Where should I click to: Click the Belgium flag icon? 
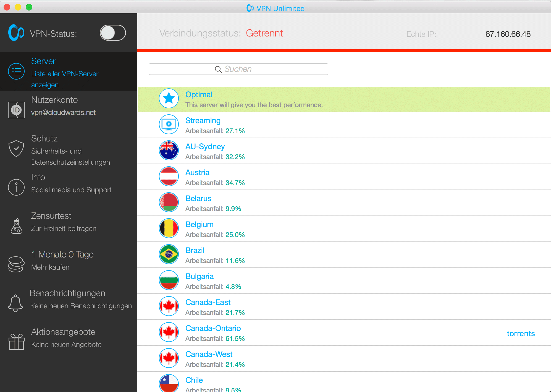click(x=169, y=228)
